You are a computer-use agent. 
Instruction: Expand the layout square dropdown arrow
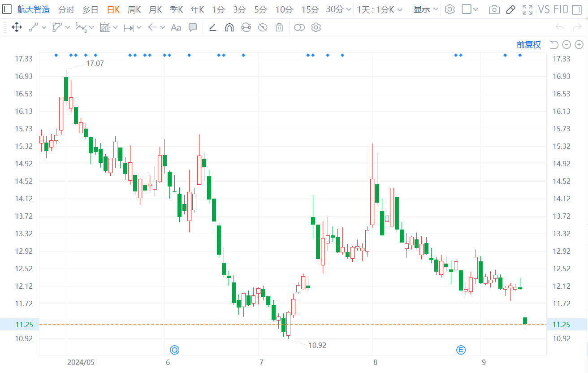pyautogui.click(x=476, y=9)
